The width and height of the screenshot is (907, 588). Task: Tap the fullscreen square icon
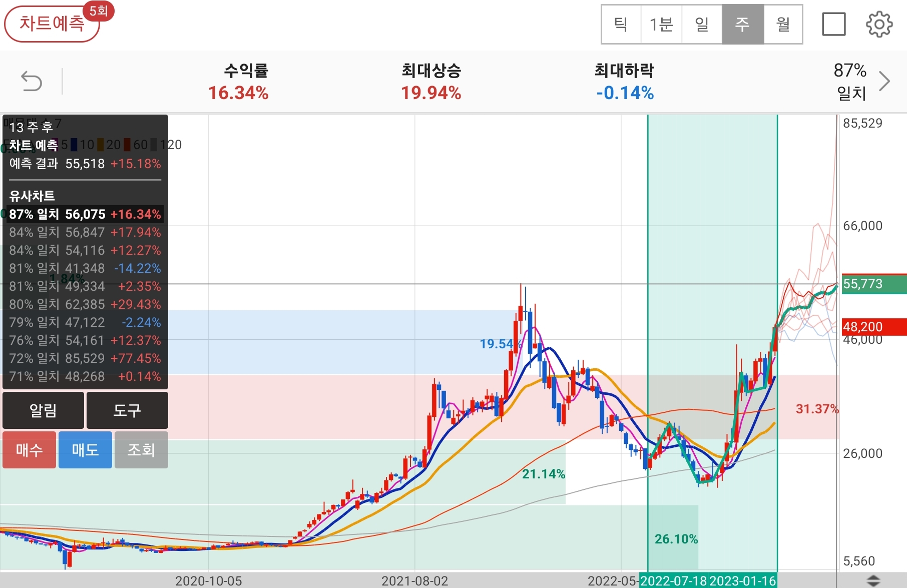834,24
